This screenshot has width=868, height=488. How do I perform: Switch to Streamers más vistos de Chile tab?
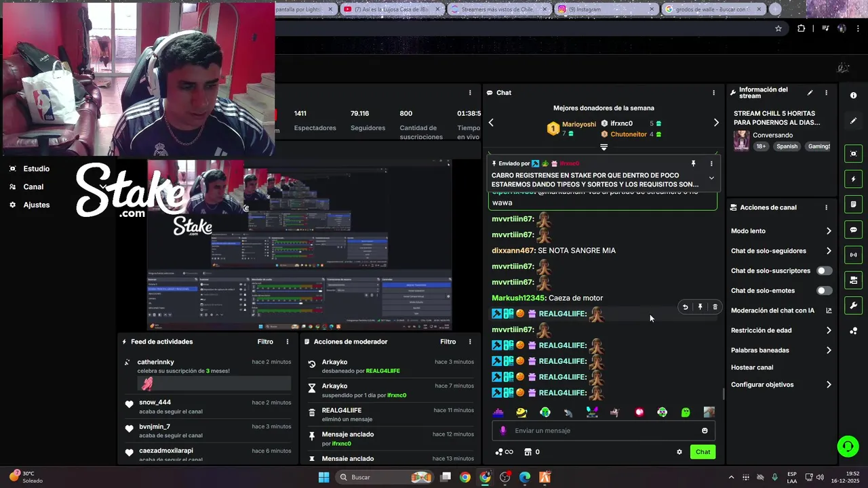click(498, 9)
